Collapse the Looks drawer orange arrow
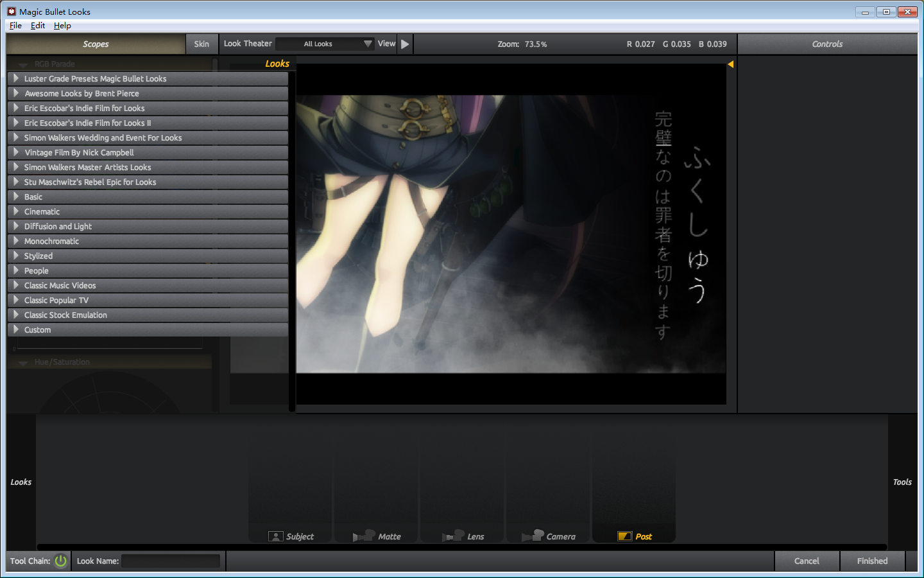 730,64
